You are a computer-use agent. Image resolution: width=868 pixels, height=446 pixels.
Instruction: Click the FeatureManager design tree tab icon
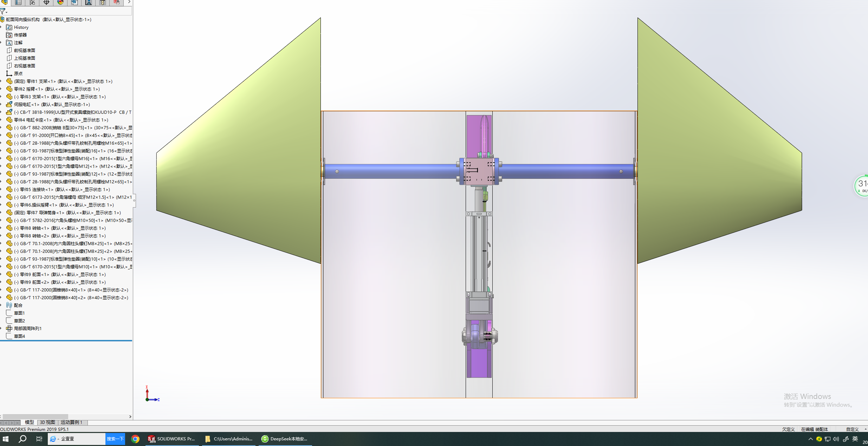(x=5, y=2)
